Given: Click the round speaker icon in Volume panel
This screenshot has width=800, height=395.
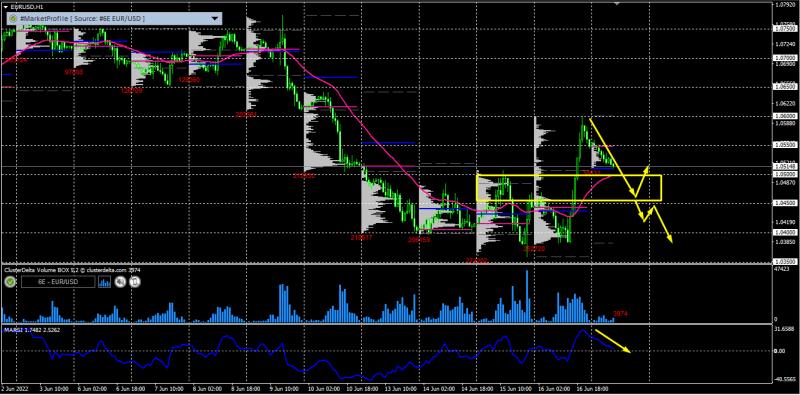Looking at the screenshot, I should click(x=120, y=282).
